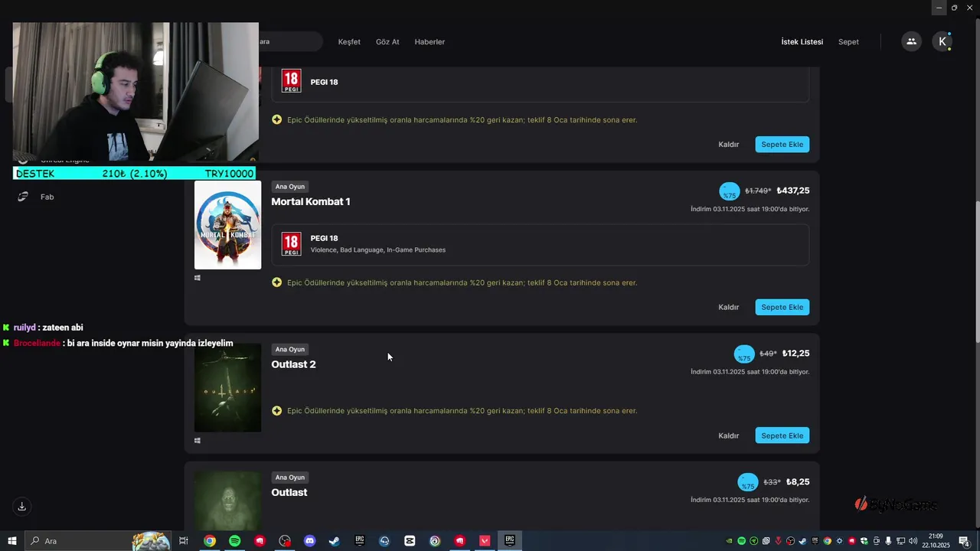
Task: Click the %75 discount badge for Outlast
Action: 748,483
